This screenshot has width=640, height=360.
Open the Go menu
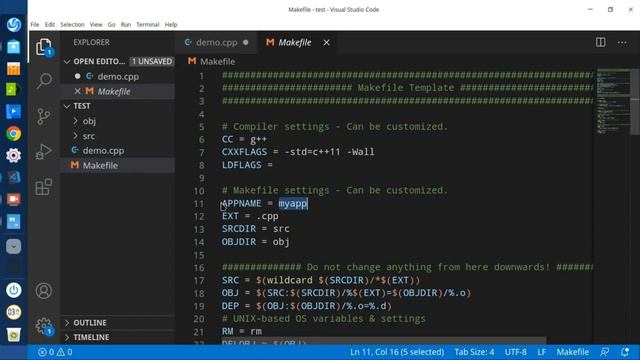[111, 24]
